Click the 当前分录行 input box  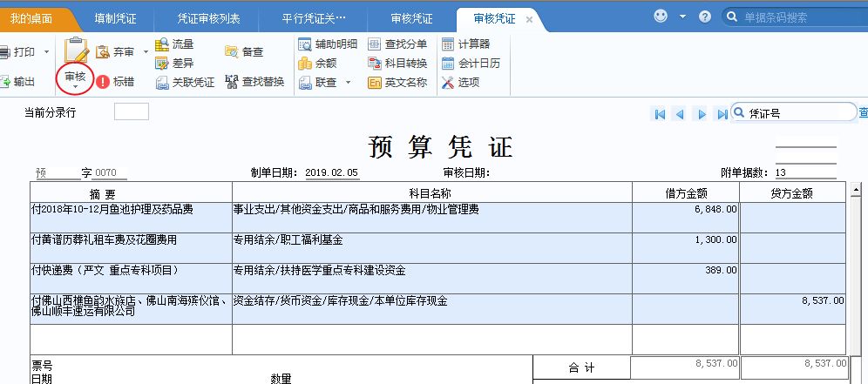132,111
